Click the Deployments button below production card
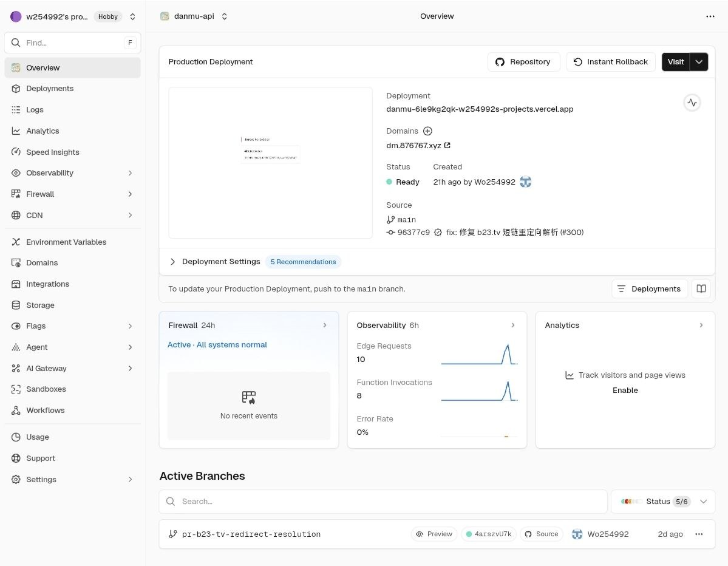The width and height of the screenshot is (728, 566). [x=649, y=289]
